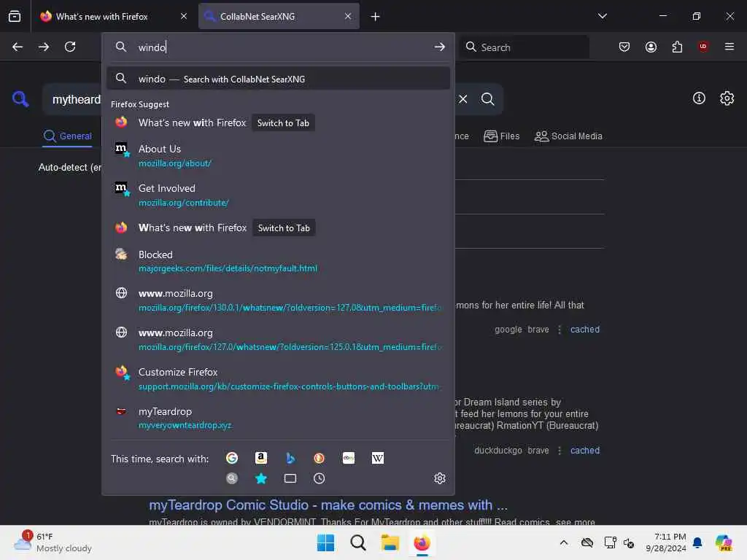Open the Firefox application menu
The width and height of the screenshot is (747, 560).
[729, 47]
